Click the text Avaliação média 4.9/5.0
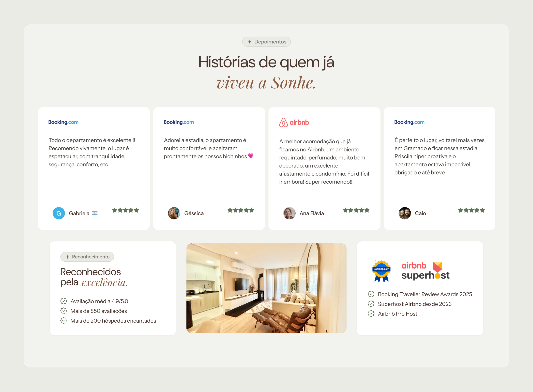533x392 pixels. point(99,301)
